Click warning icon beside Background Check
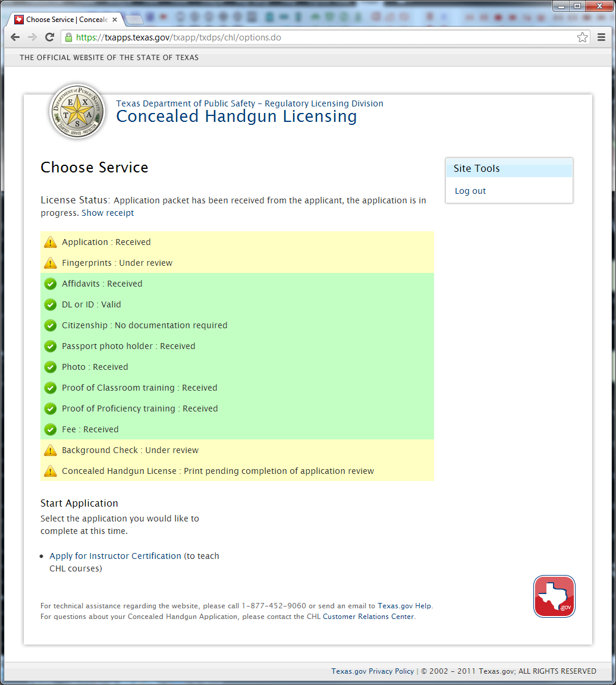The height and width of the screenshot is (685, 616). [51, 450]
